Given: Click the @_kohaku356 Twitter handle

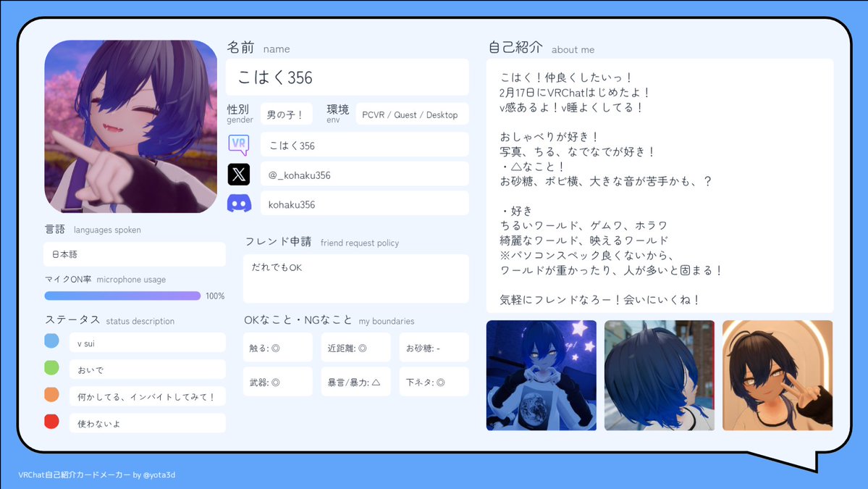Looking at the screenshot, I should pyautogui.click(x=364, y=174).
